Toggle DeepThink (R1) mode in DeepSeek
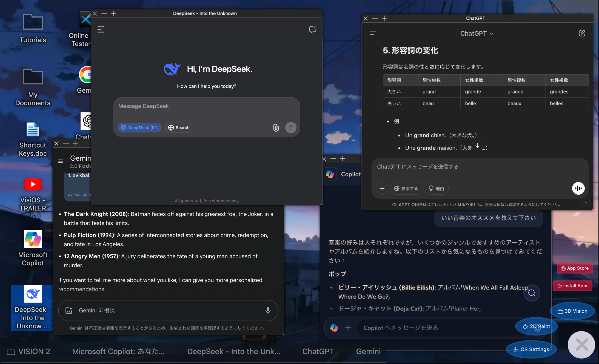 click(140, 128)
